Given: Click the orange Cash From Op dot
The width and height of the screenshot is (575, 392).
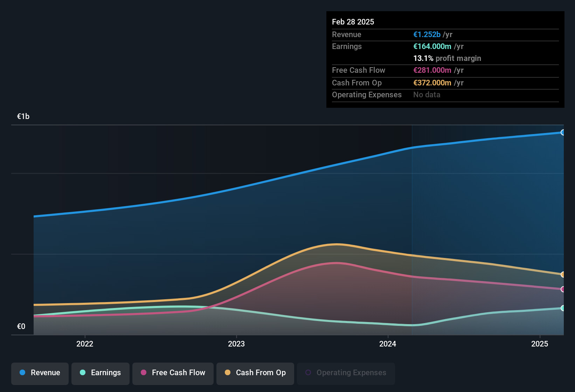Looking at the screenshot, I should click(228, 373).
